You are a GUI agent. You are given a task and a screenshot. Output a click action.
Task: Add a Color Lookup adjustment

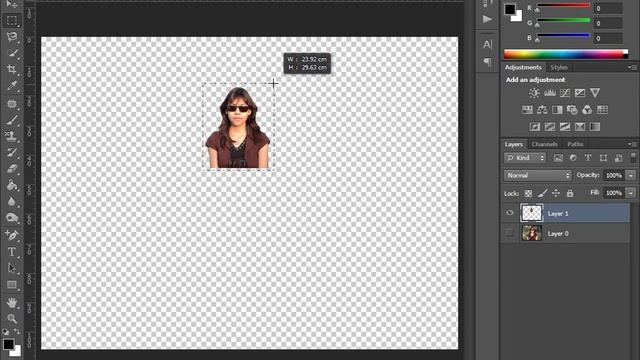point(602,110)
